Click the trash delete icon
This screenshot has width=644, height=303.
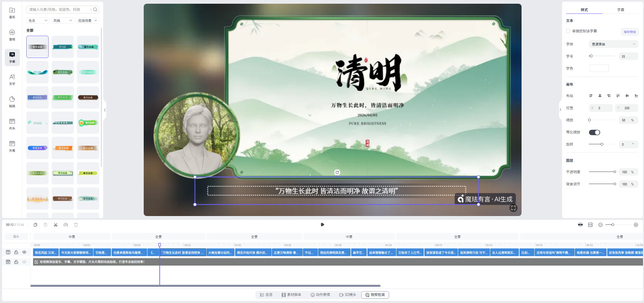click(x=76, y=225)
